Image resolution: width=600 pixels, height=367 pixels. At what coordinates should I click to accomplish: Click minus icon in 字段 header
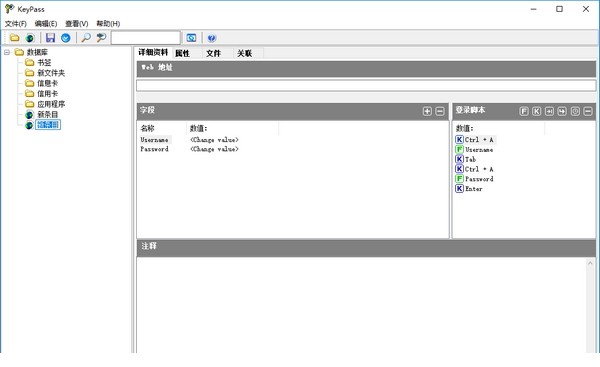pos(440,111)
